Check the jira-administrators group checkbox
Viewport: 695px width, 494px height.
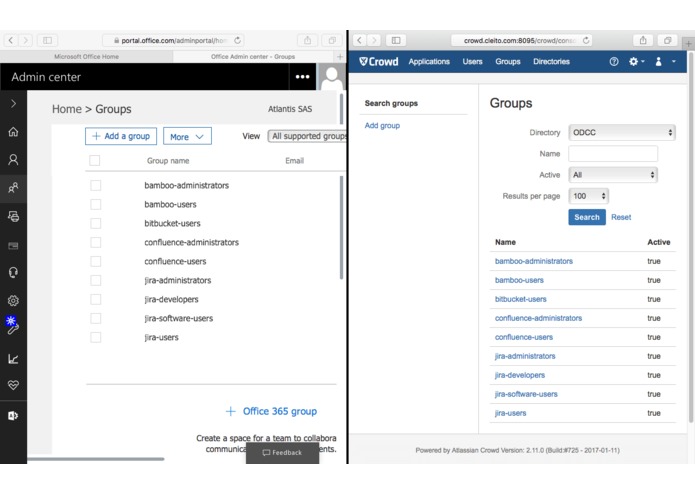click(95, 280)
